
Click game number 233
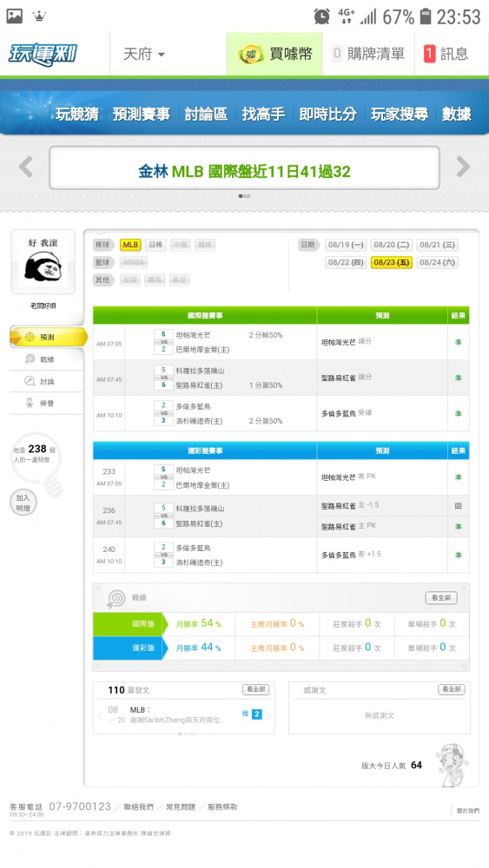tap(109, 471)
